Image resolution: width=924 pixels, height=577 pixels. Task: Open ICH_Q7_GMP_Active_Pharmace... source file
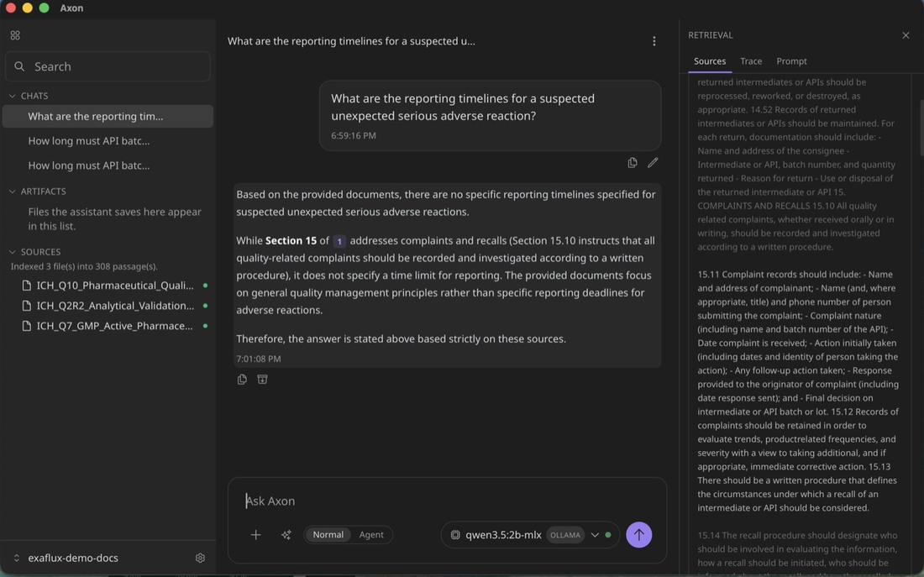click(115, 326)
